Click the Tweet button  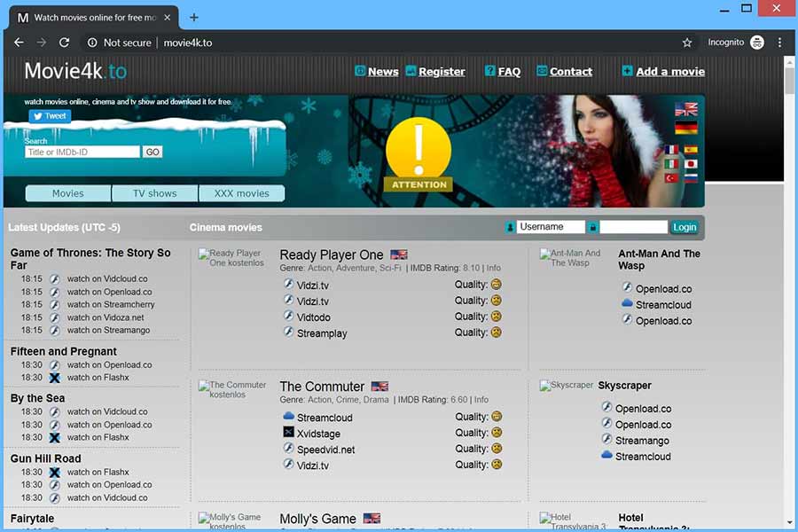click(x=50, y=116)
